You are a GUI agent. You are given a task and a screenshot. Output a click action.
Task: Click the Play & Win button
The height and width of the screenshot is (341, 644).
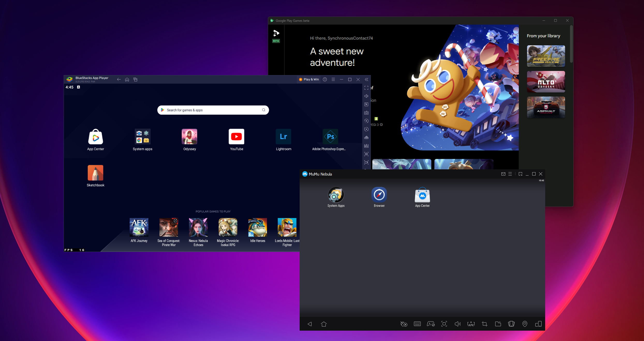[309, 79]
